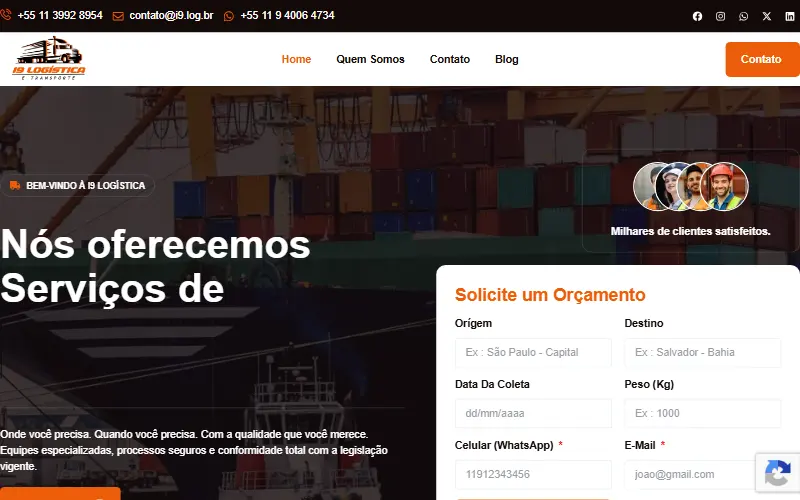Click 'Milhares de clientes satisfeitos.' text

tap(690, 231)
